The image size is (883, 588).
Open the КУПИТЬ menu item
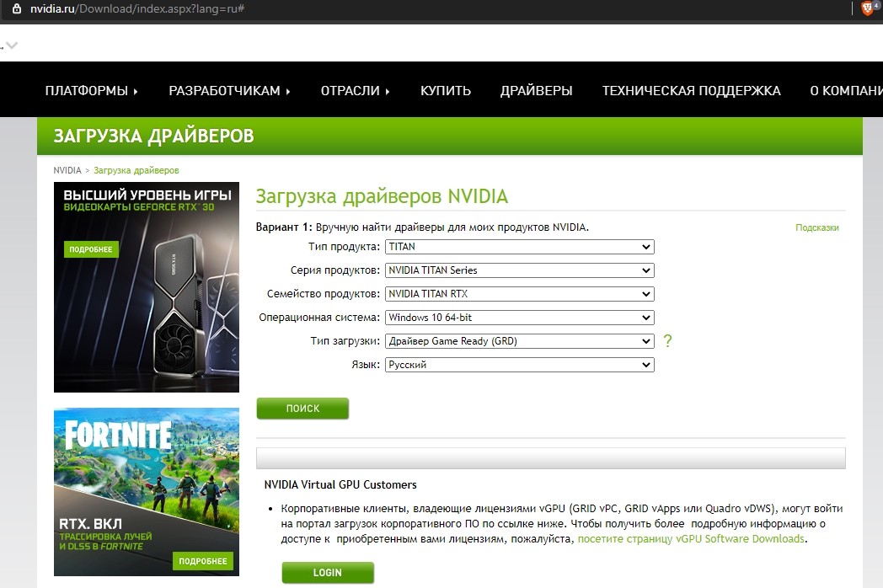click(446, 91)
